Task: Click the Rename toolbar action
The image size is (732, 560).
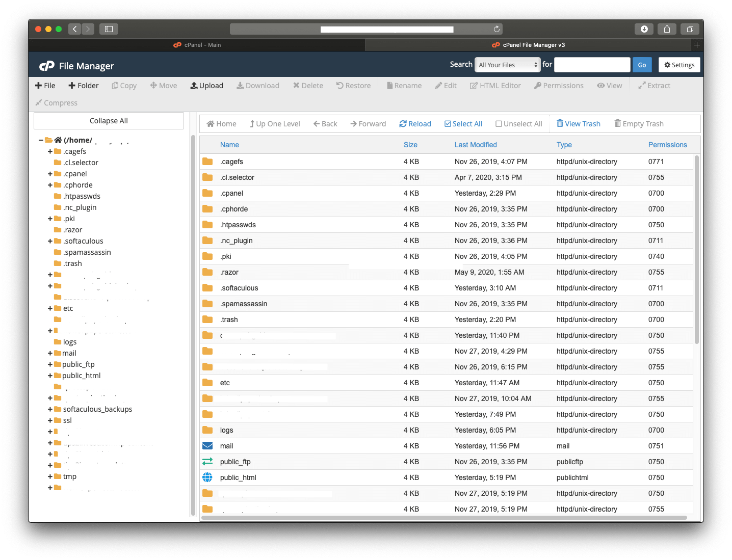Action: click(404, 86)
